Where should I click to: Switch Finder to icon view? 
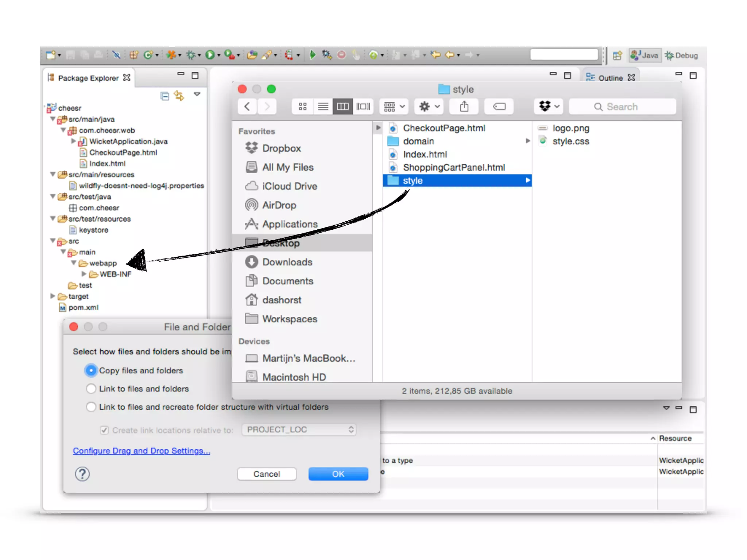pos(302,106)
